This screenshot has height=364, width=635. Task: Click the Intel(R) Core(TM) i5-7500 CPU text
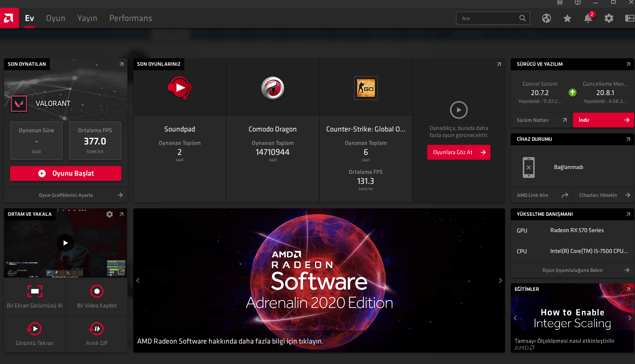[x=589, y=251]
